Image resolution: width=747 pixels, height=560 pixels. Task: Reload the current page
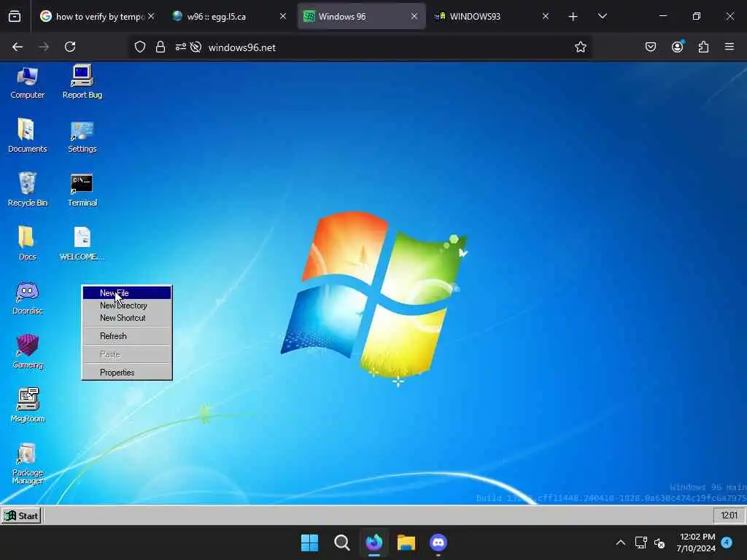click(70, 47)
